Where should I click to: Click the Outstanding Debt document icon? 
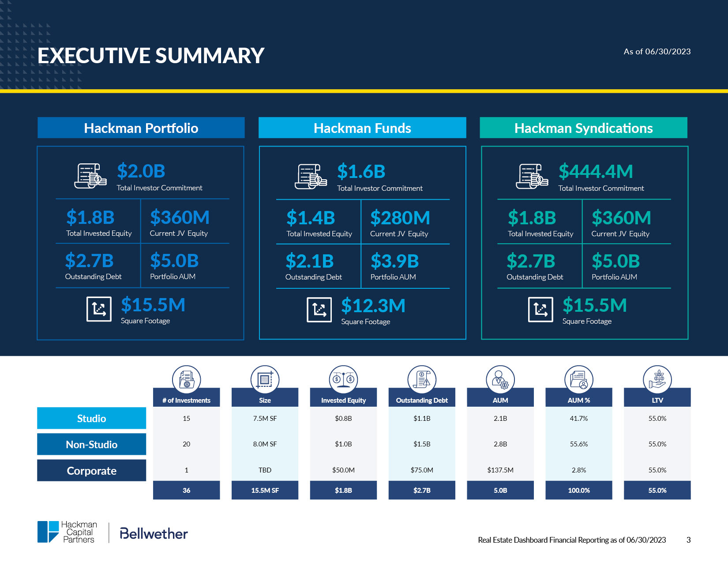pos(422,379)
